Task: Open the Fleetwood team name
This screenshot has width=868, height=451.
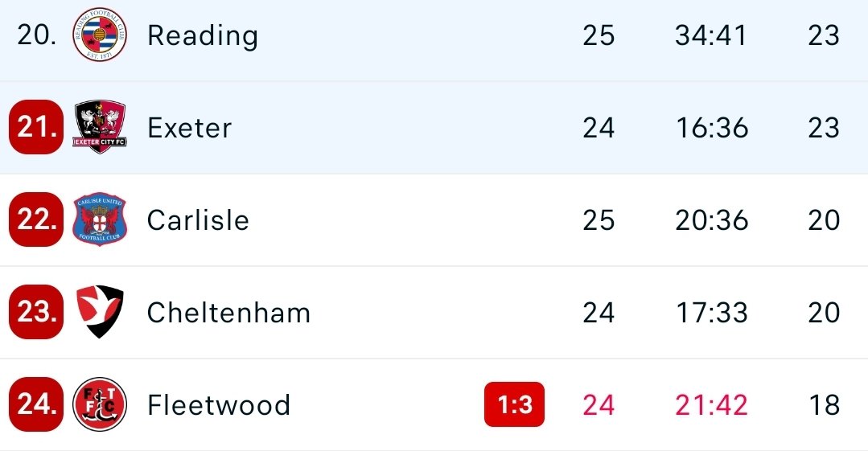Action: (x=219, y=404)
